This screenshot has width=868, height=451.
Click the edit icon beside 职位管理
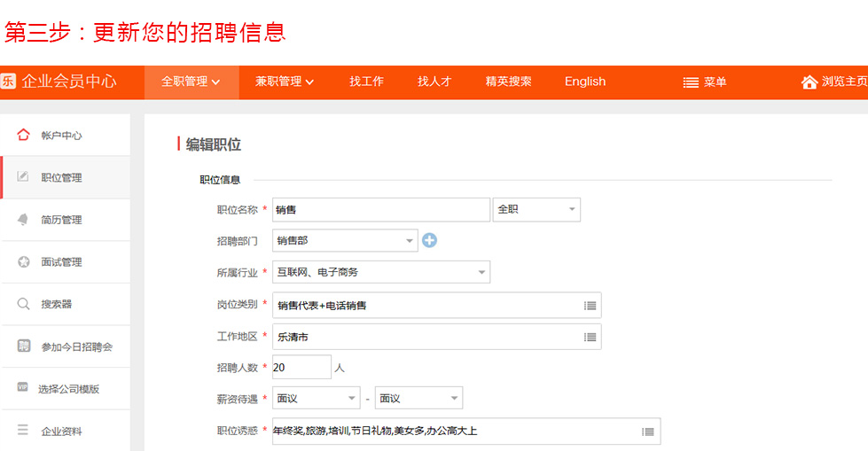(x=23, y=176)
